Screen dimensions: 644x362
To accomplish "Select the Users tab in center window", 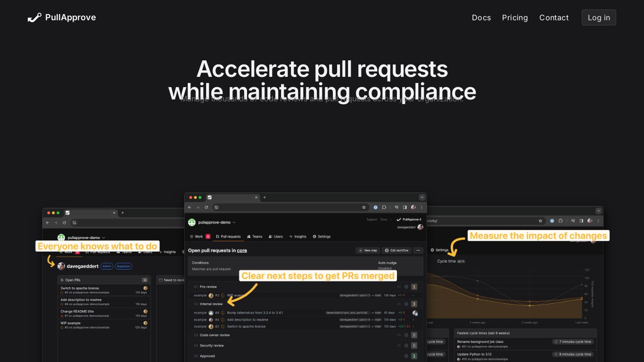I will [276, 237].
